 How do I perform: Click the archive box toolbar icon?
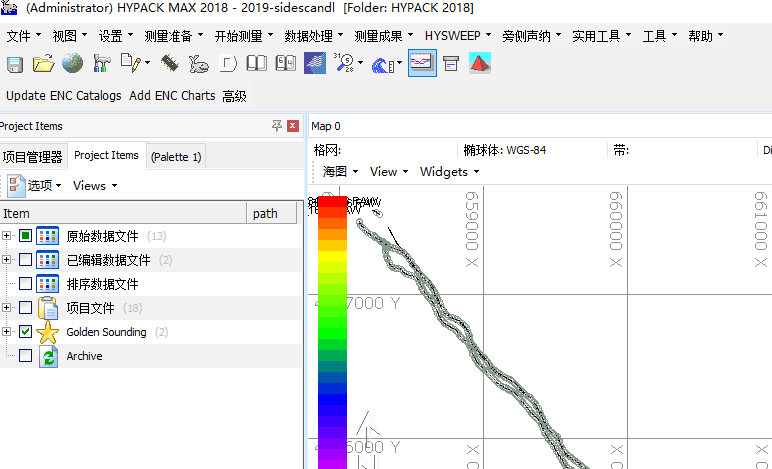click(x=450, y=63)
